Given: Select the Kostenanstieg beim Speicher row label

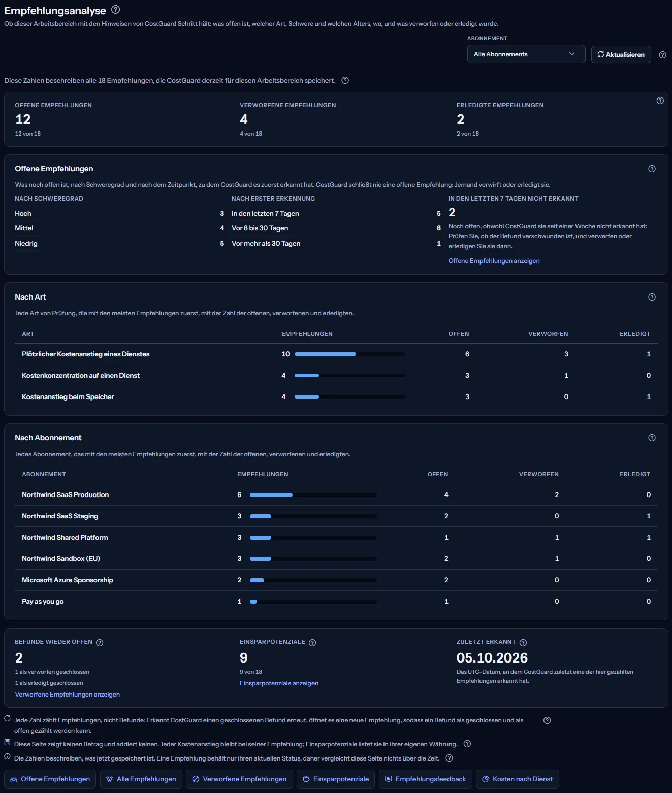Looking at the screenshot, I should (x=68, y=396).
